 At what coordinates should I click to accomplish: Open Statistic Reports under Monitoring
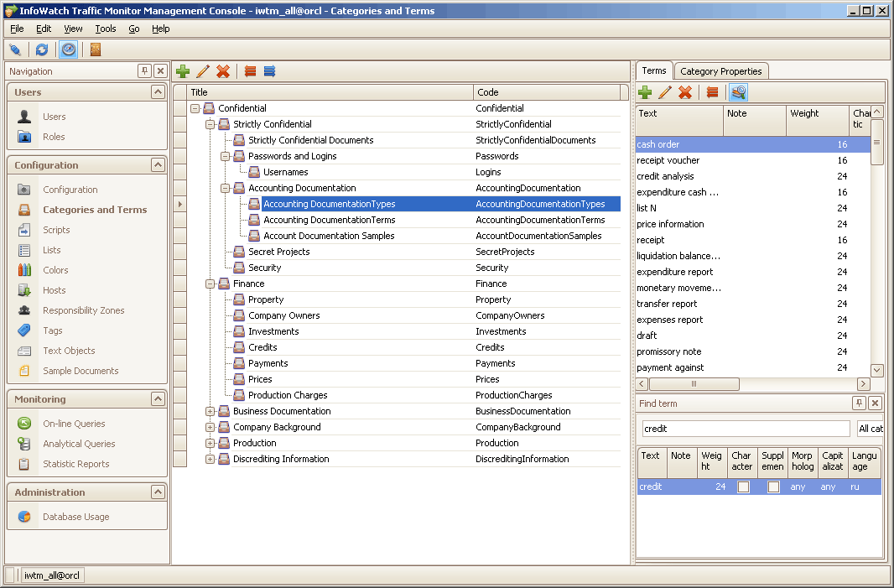pos(75,464)
